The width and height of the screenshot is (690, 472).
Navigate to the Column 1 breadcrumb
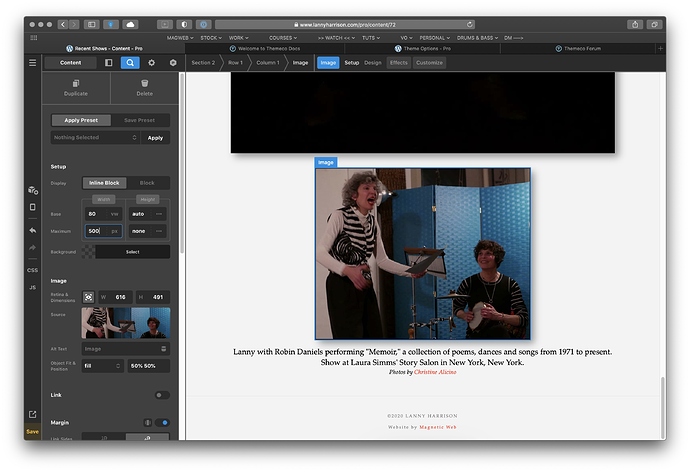(268, 62)
